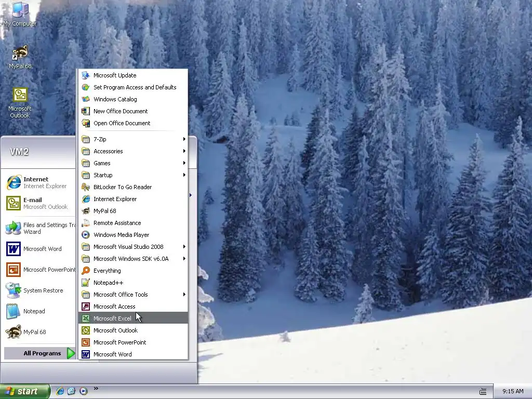
Task: Click Media Player quick launch icon
Action: pyautogui.click(x=84, y=391)
